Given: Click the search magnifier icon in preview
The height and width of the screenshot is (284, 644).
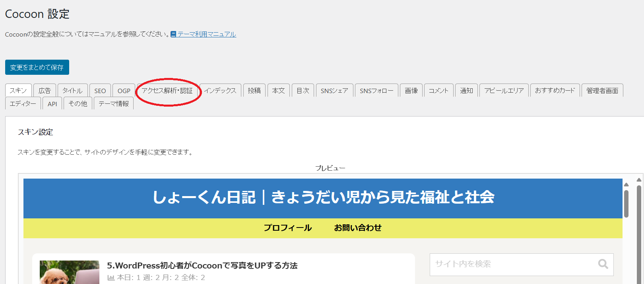Looking at the screenshot, I should 603,264.
